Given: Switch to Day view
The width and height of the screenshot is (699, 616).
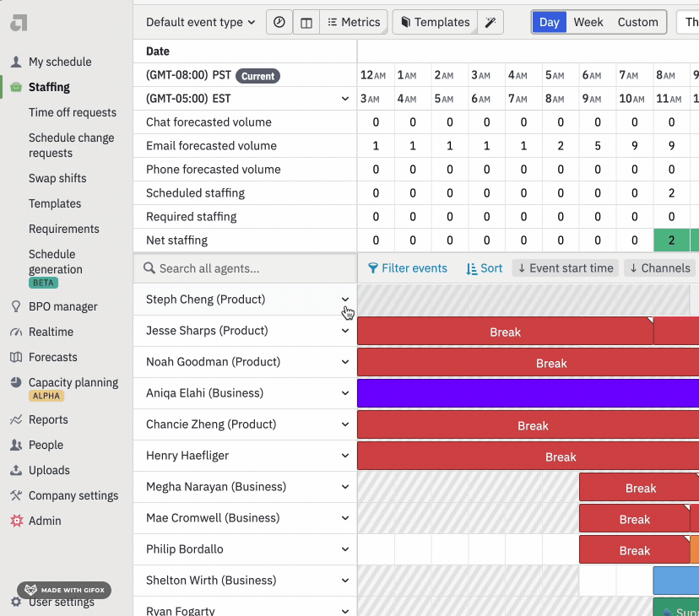Looking at the screenshot, I should click(549, 23).
